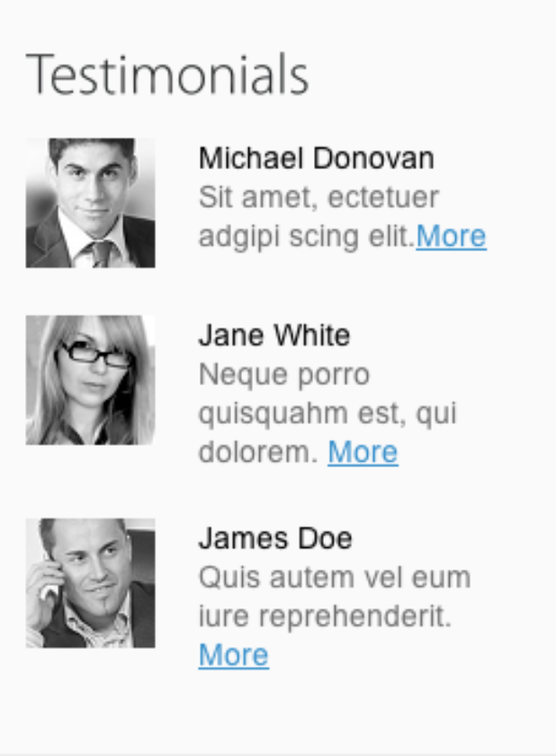Open Jane White's portrait photo

click(x=91, y=380)
